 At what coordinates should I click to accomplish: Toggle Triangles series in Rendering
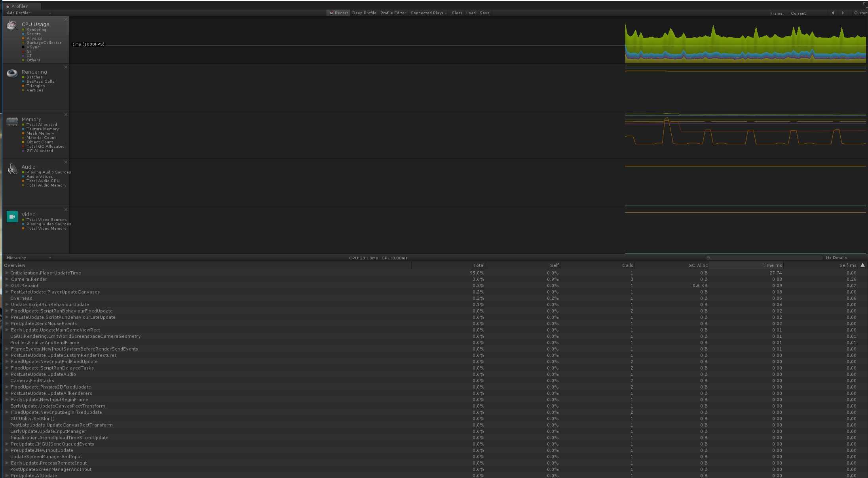point(33,86)
